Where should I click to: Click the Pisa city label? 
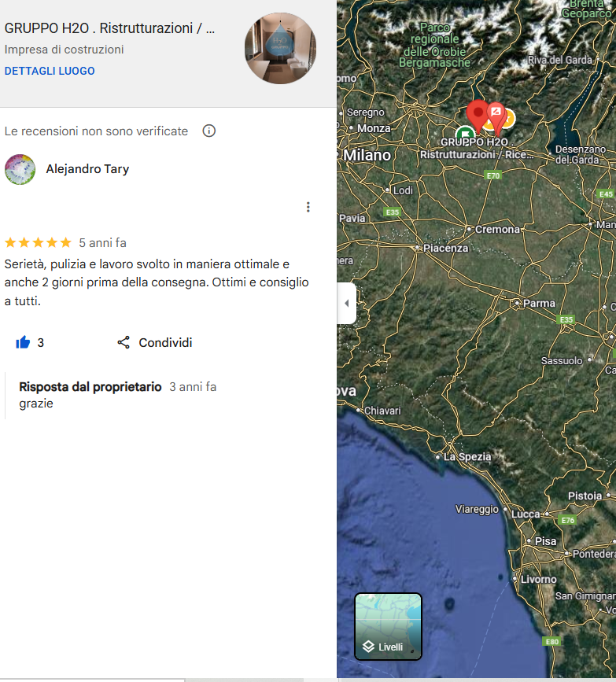(545, 541)
